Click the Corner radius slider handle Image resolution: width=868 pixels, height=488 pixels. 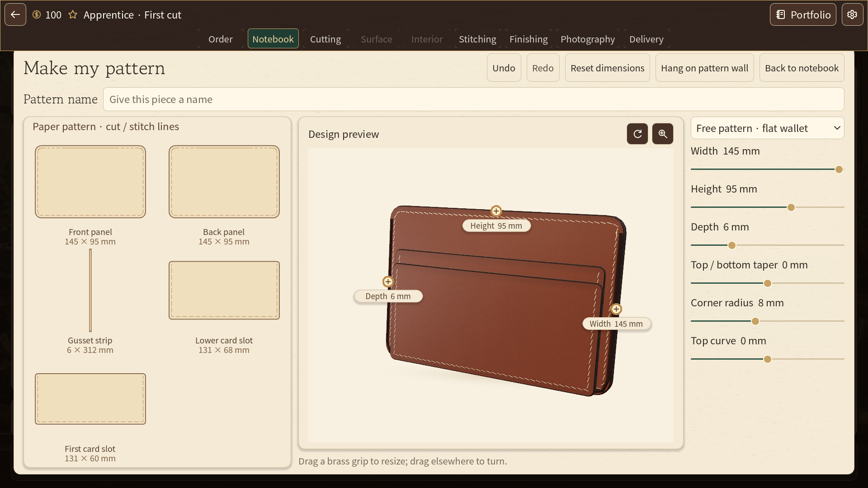(x=755, y=321)
